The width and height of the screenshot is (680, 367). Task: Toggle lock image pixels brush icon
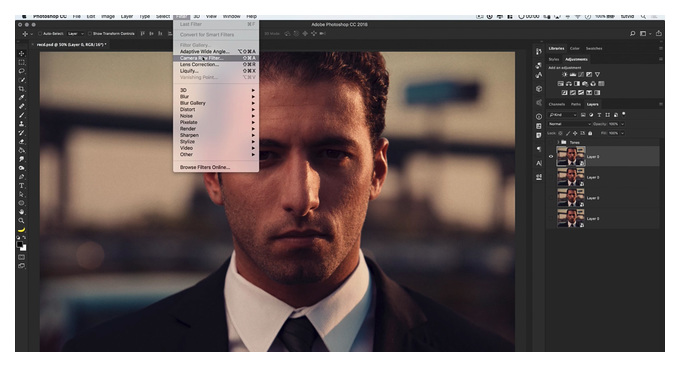coord(568,133)
